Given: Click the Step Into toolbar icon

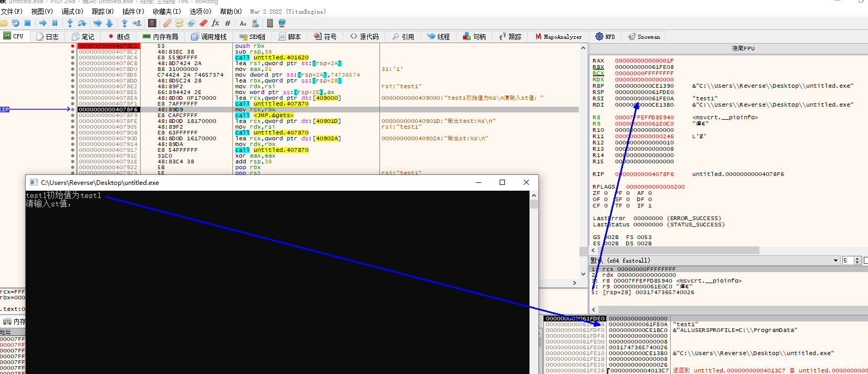Looking at the screenshot, I should click(70, 23).
